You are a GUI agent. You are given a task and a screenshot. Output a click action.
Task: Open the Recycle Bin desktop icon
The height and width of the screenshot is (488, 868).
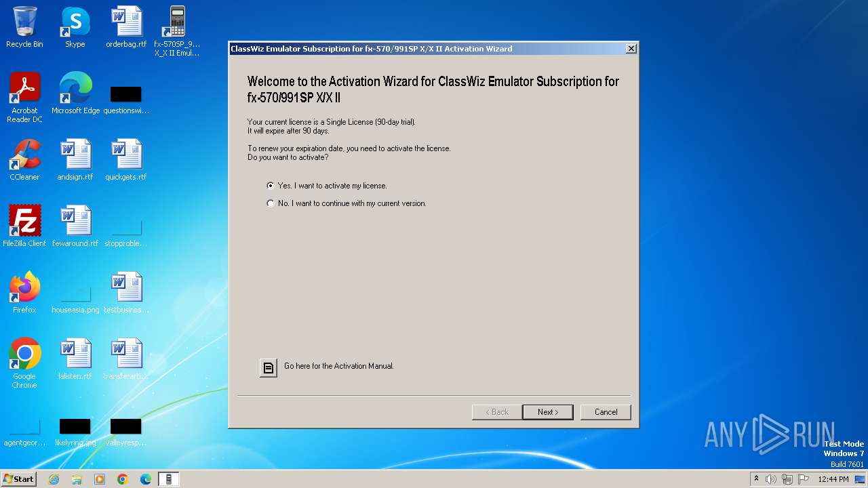coord(24,27)
